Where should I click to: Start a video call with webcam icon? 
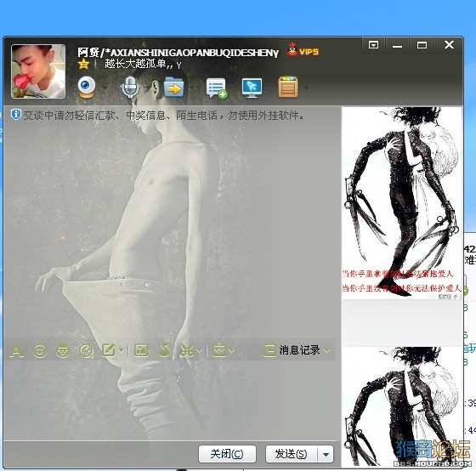pos(87,87)
